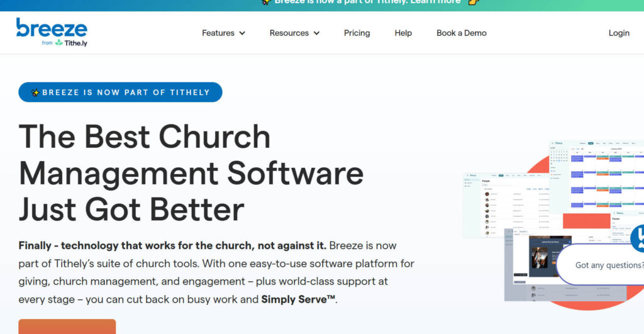The height and width of the screenshot is (334, 644).
Task: Click the orange call-to-action button
Action: point(67,326)
